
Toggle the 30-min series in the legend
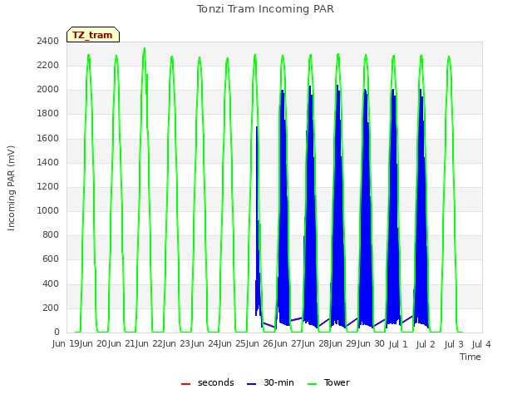coord(270,382)
